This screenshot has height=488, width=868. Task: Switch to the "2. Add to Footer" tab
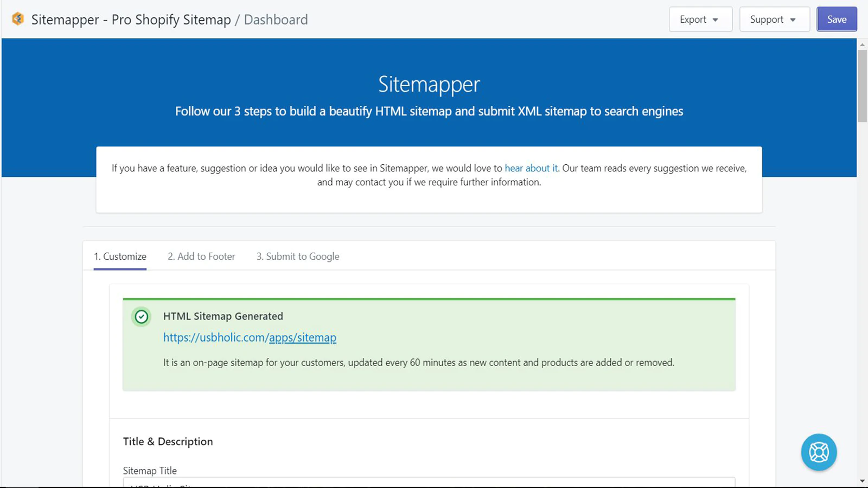201,256
